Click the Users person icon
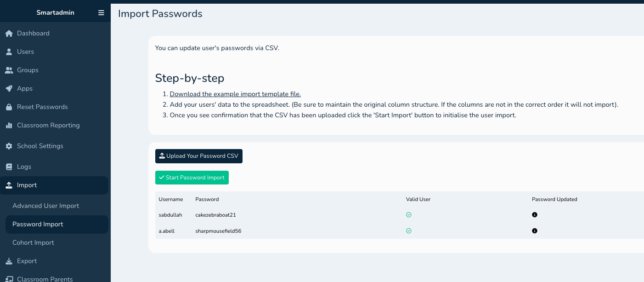644x282 pixels. [x=9, y=52]
